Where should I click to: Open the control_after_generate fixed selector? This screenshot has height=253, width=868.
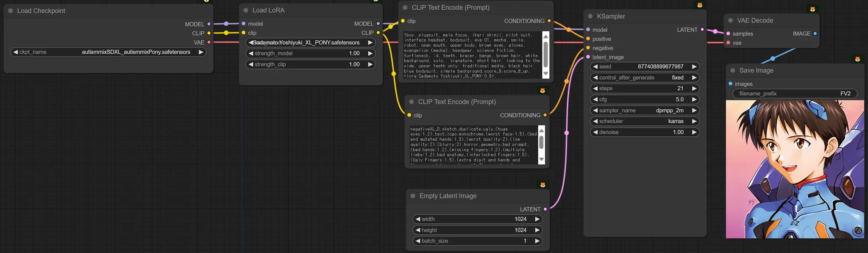click(x=645, y=78)
